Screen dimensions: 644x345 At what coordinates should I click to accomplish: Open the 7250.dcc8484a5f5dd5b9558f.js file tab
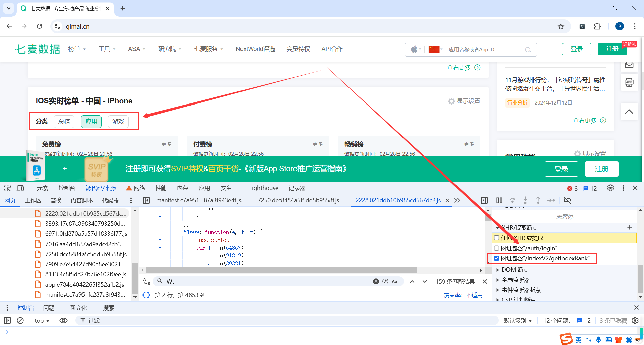[x=298, y=200]
